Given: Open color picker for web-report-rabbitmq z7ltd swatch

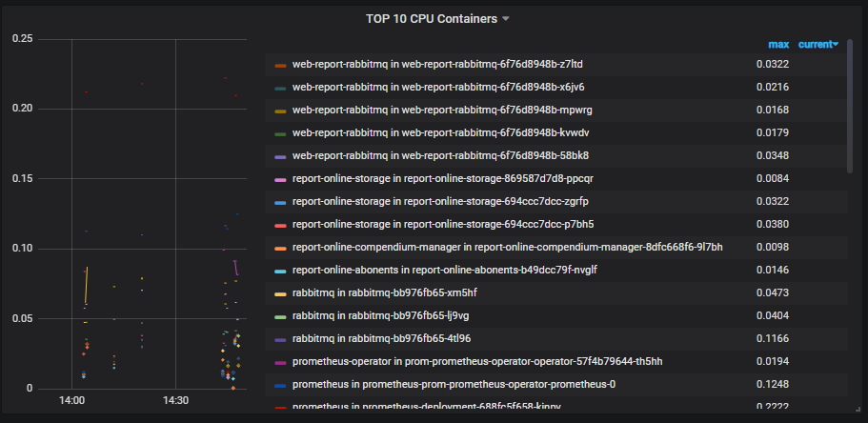Looking at the screenshot, I should tap(280, 66).
